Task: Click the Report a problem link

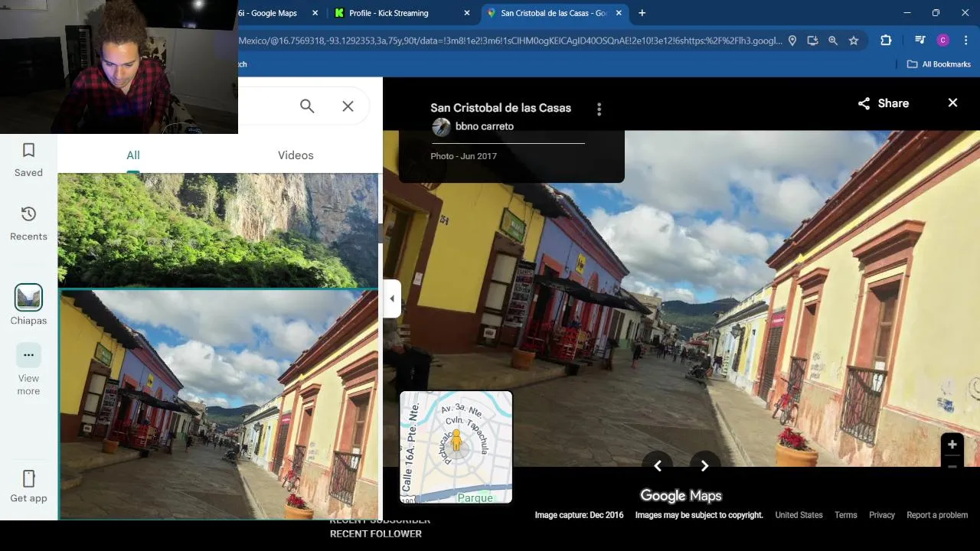Action: (937, 515)
